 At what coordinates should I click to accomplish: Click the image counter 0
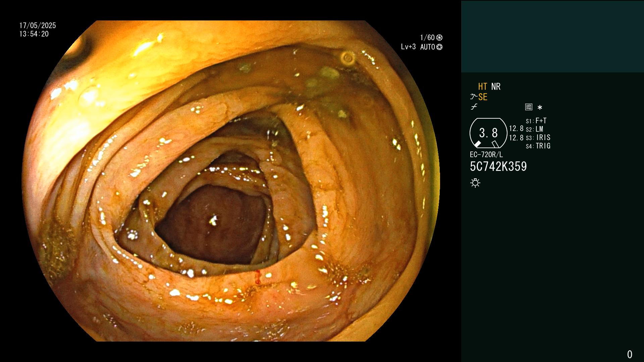tap(630, 354)
